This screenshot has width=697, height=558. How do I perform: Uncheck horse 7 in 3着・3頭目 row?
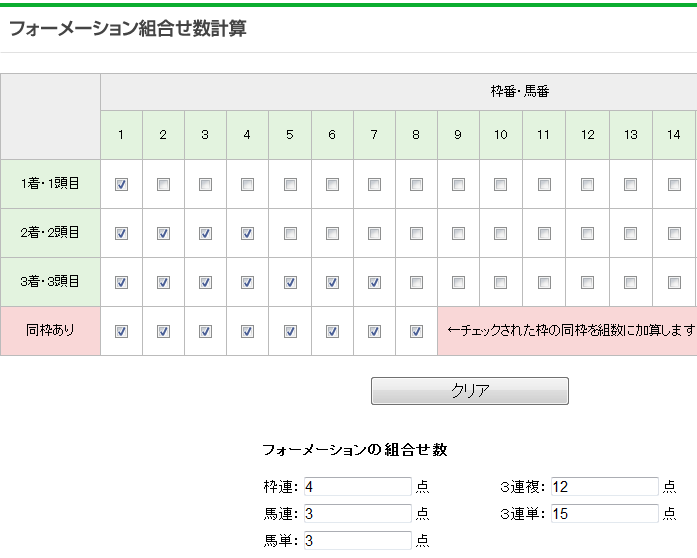374,282
